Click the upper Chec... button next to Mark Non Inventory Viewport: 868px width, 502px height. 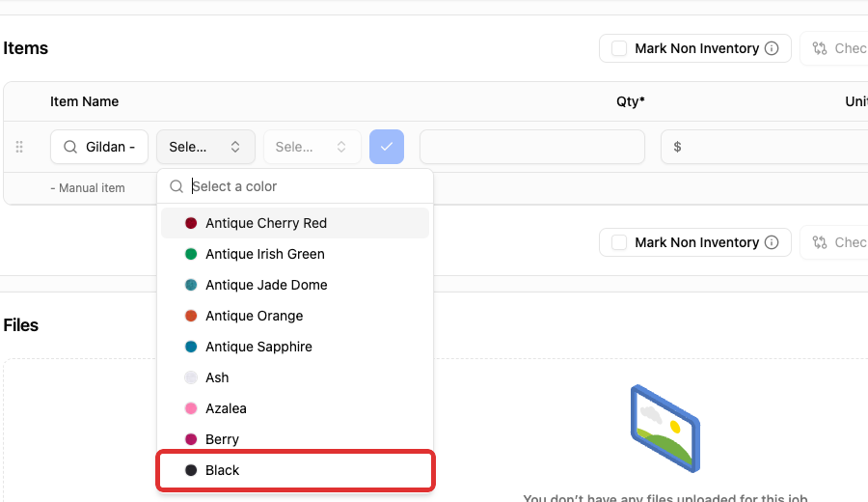coord(834,49)
